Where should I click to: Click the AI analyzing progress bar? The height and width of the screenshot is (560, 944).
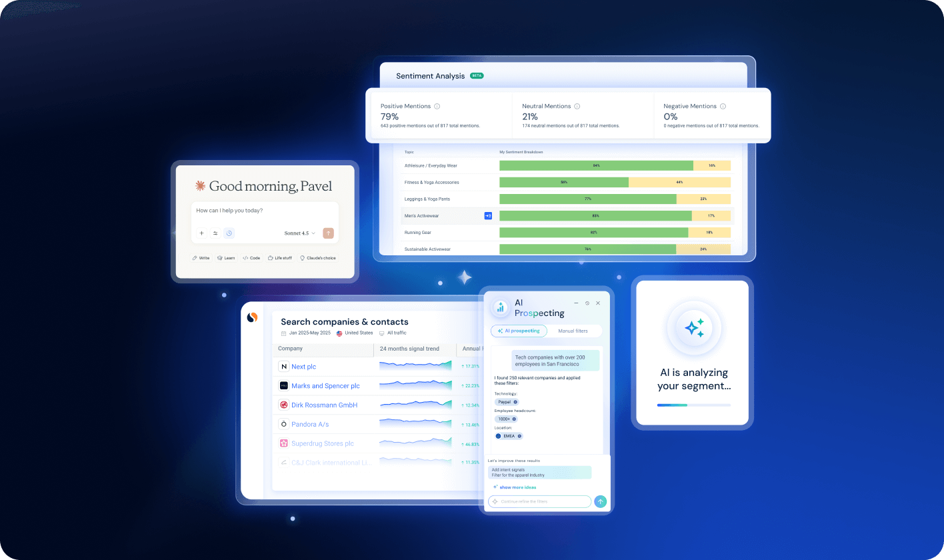point(694,405)
